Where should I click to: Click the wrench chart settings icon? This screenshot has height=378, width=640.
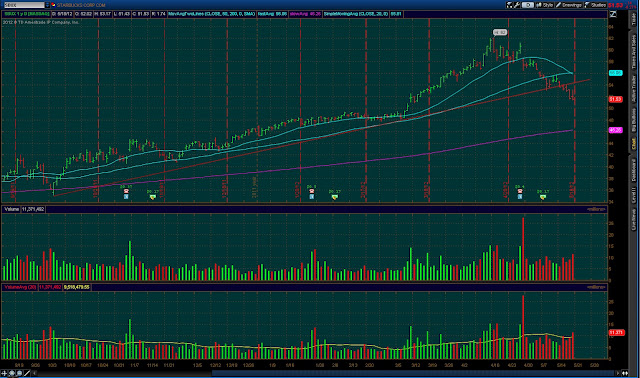tap(517, 5)
